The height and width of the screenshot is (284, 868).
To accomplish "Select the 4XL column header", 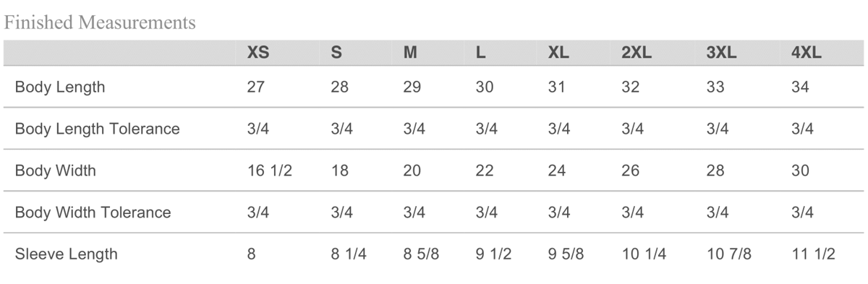I will [807, 53].
